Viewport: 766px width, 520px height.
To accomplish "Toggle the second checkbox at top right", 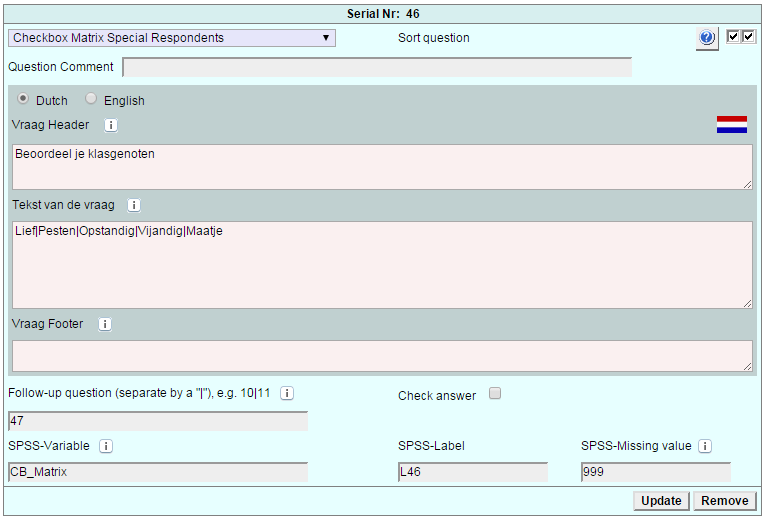I will pyautogui.click(x=749, y=37).
